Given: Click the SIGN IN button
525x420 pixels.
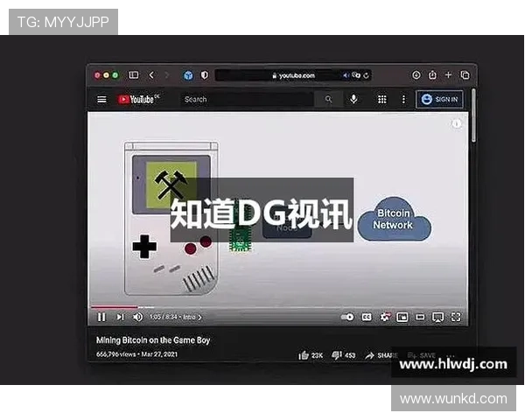Looking at the screenshot, I should pyautogui.click(x=439, y=100).
